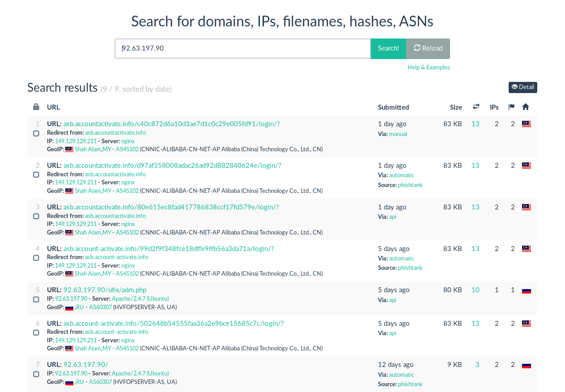Tick the checkbox for result 2
This screenshot has width=565, height=392.
click(x=36, y=175)
